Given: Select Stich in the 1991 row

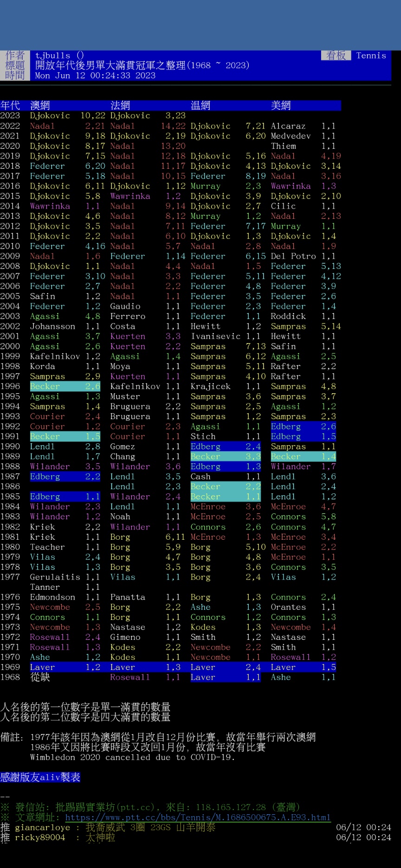Looking at the screenshot, I should pos(203,436).
